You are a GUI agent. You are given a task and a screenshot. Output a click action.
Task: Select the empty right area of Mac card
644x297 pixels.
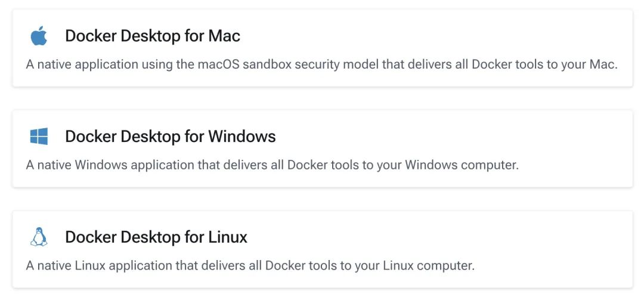click(x=477, y=36)
